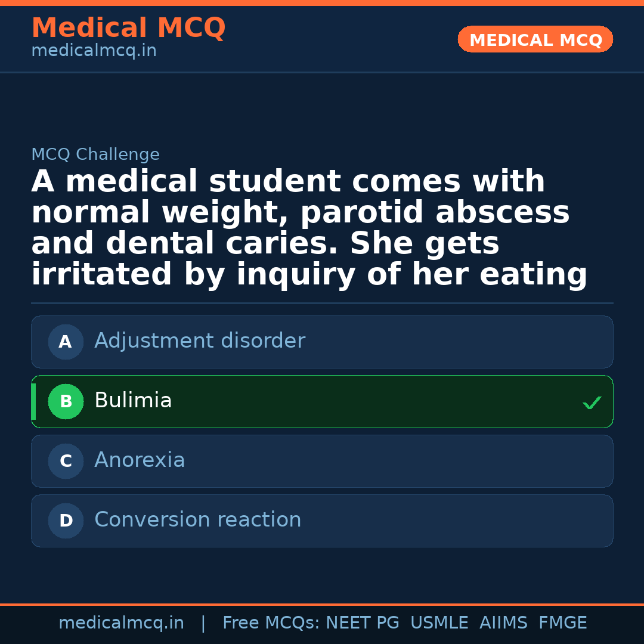Select the letter C option circle
644x644 pixels.
(x=66, y=462)
